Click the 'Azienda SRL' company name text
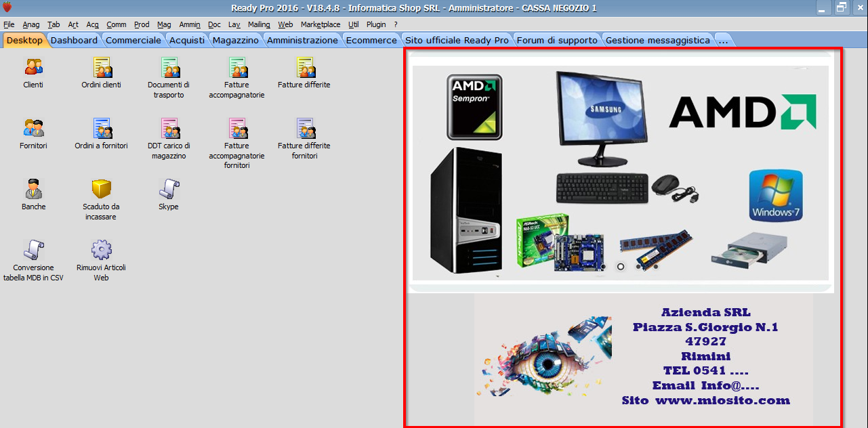 [705, 312]
